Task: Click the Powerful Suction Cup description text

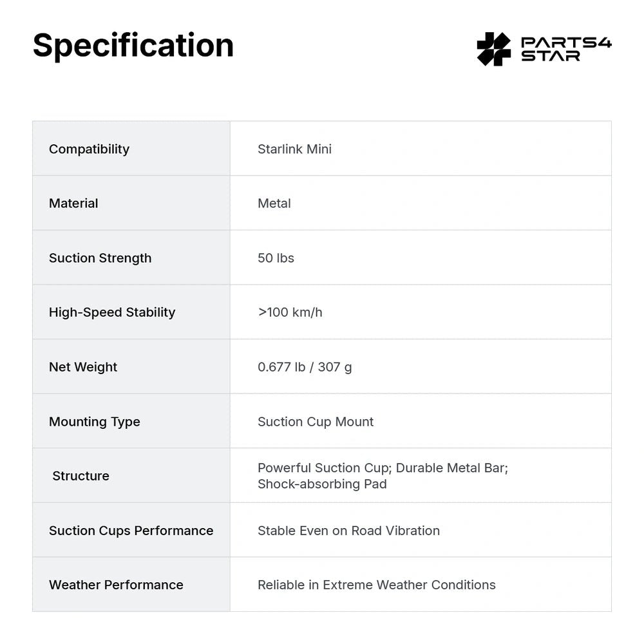Action: 383,476
